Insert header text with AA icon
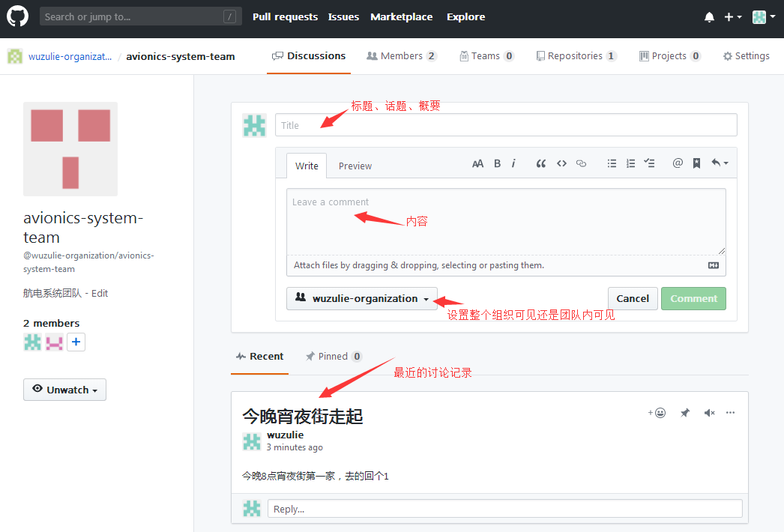Screen dimensions: 784x532 477,163
